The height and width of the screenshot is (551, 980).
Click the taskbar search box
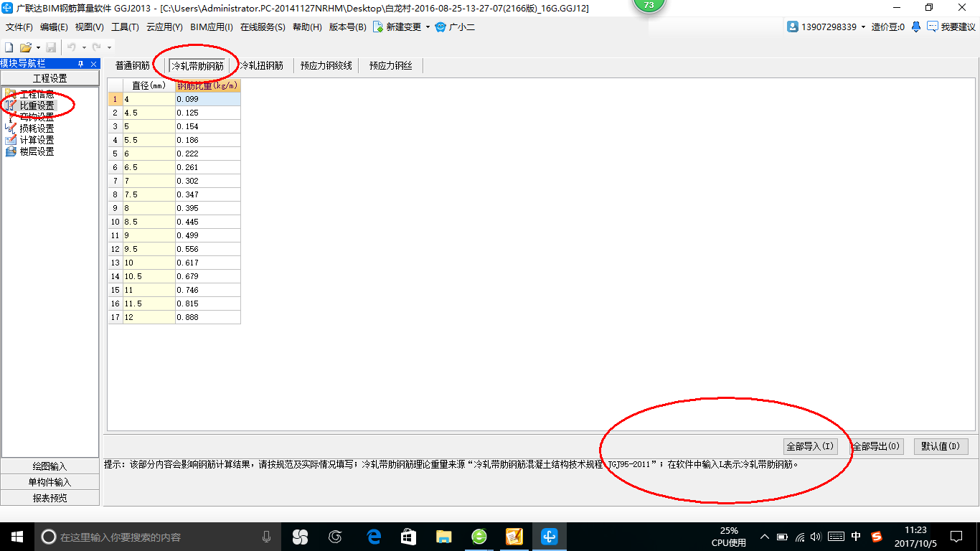pos(158,537)
